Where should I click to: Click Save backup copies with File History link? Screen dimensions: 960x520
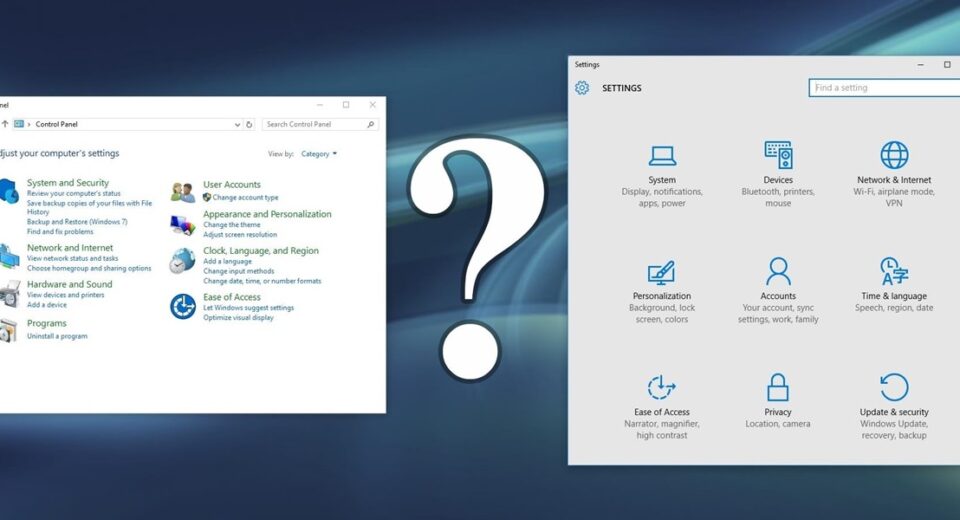coord(89,207)
